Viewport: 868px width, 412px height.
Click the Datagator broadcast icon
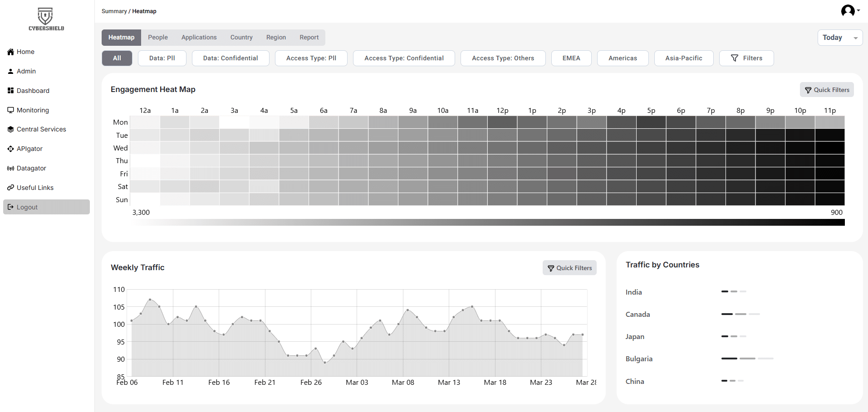(10, 168)
